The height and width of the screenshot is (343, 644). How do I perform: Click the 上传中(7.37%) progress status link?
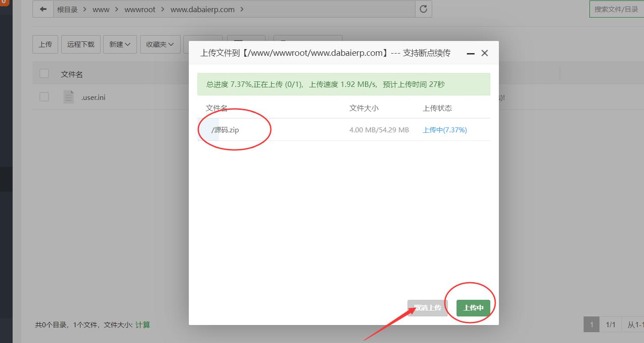point(444,130)
